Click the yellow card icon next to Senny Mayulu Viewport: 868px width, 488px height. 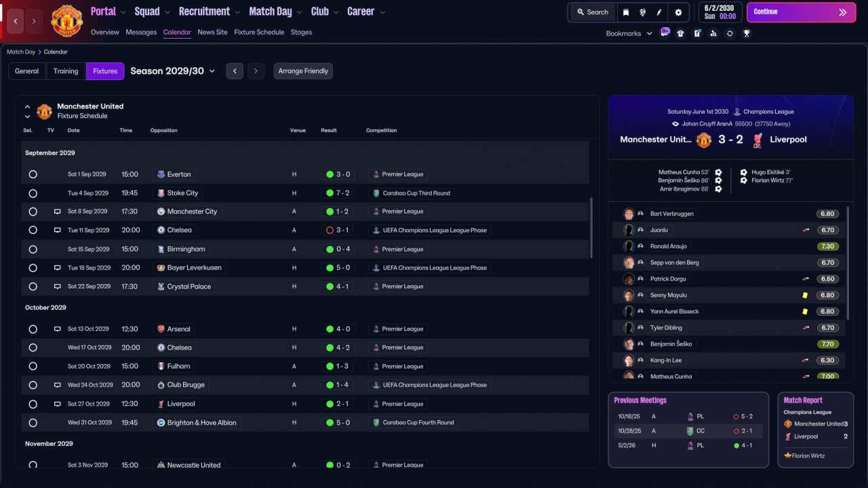(x=805, y=296)
